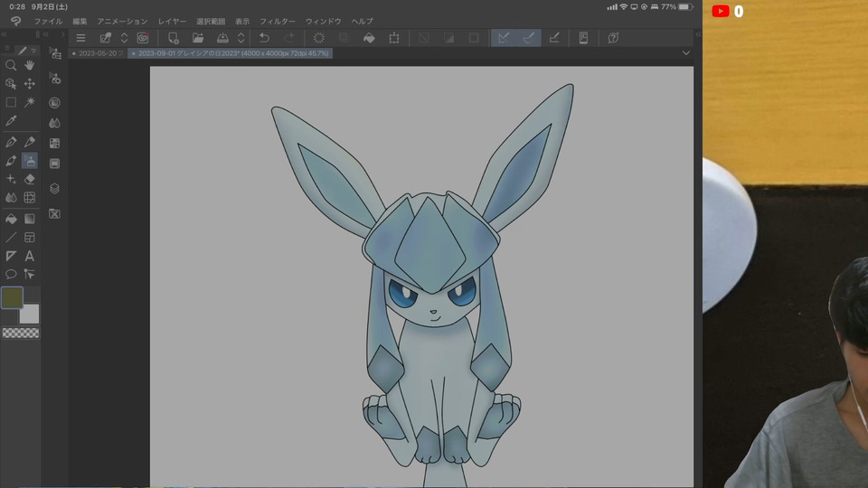Viewport: 868px width, 488px height.
Task: Switch to the 2023-05-20 canvas tab
Action: [98, 53]
